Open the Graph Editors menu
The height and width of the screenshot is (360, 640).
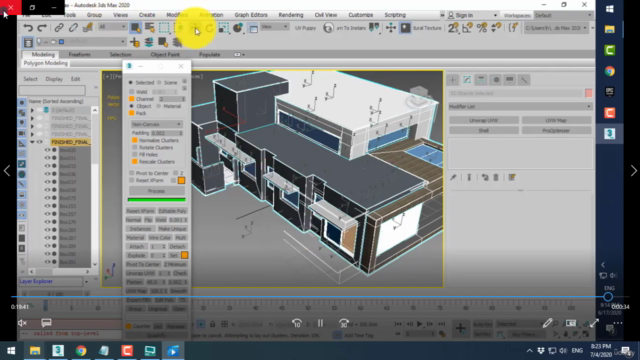[251, 15]
